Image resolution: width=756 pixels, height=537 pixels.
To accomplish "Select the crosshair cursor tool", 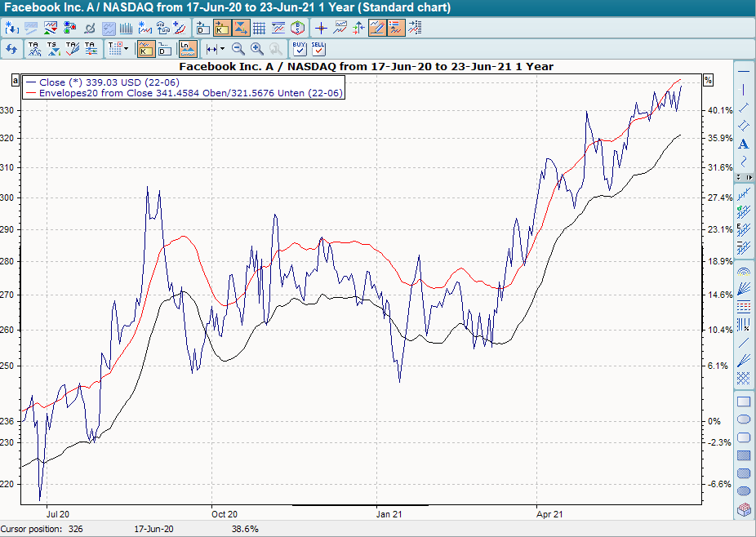I will click(321, 28).
